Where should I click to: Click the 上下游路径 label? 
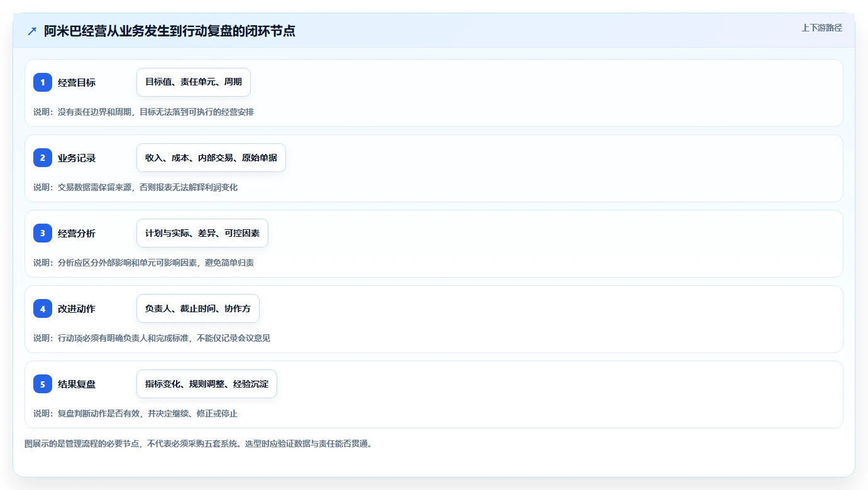pyautogui.click(x=821, y=28)
